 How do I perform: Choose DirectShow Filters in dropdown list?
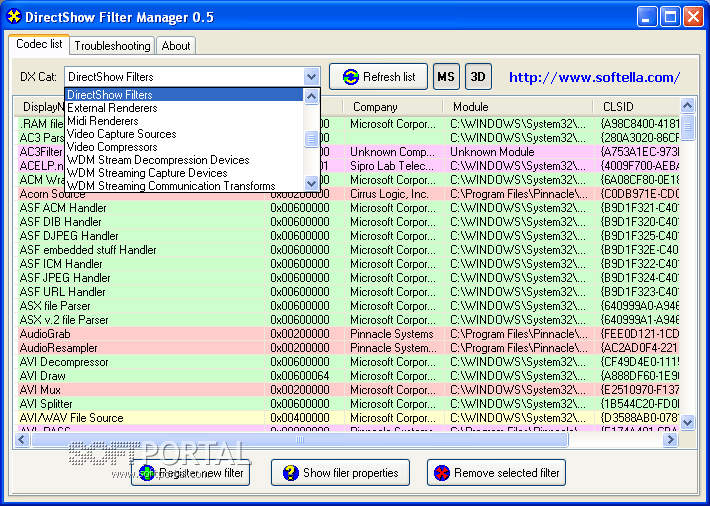(x=184, y=95)
